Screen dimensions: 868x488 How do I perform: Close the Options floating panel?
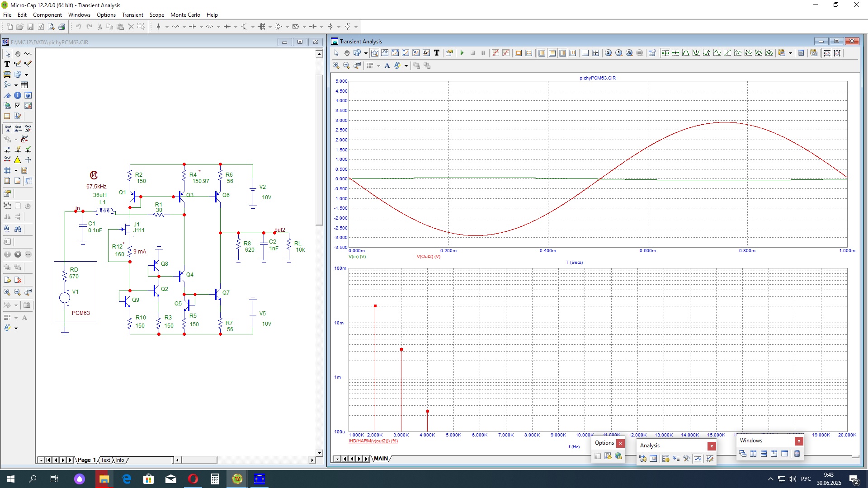click(x=620, y=443)
